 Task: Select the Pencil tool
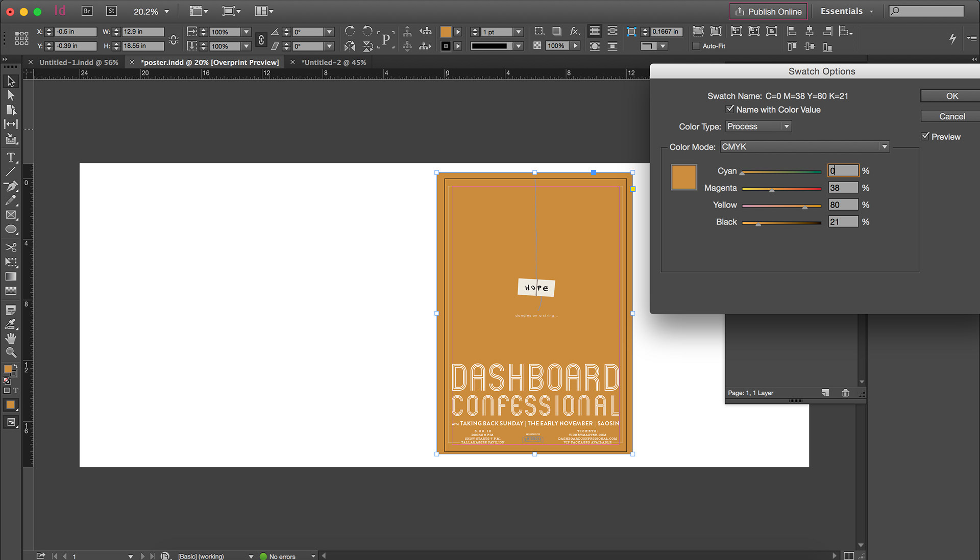pos(11,200)
